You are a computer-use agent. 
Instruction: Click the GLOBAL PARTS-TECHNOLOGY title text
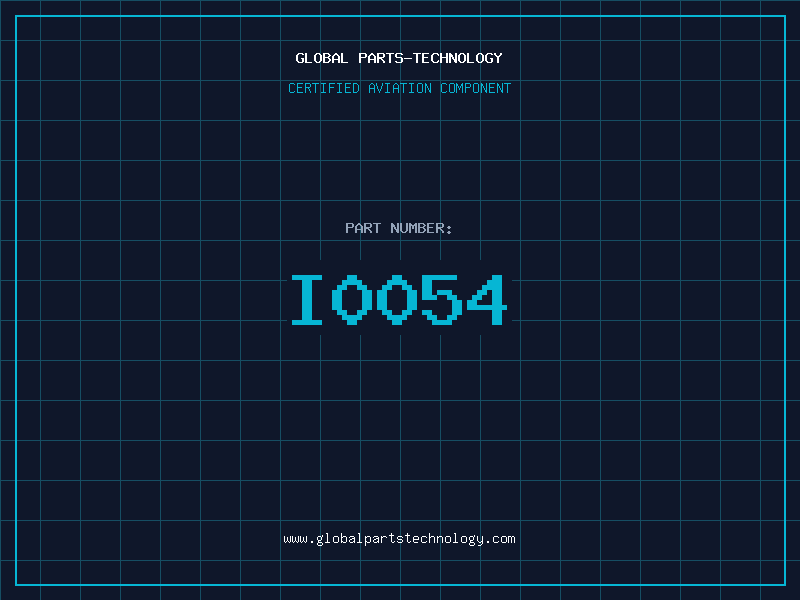point(399,58)
